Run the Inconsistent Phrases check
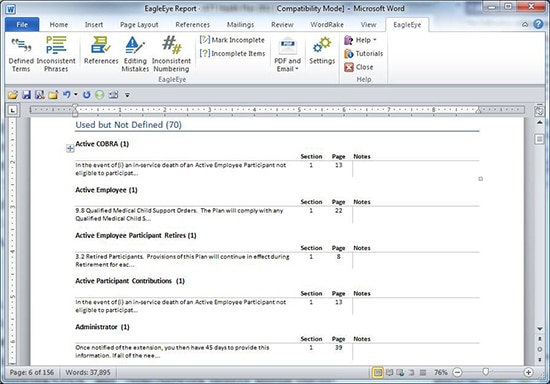 pos(56,54)
